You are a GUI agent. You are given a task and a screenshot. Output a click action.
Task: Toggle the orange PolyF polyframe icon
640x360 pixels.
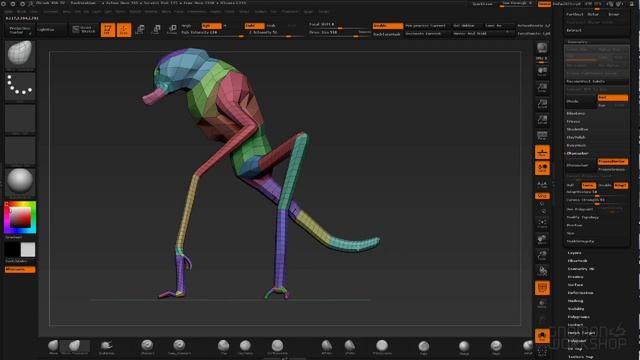tap(542, 288)
